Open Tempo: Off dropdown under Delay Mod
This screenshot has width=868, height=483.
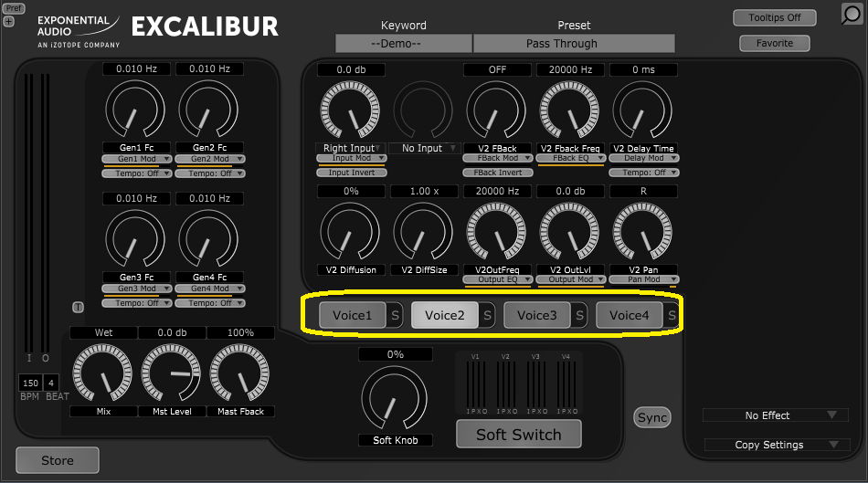tap(644, 173)
